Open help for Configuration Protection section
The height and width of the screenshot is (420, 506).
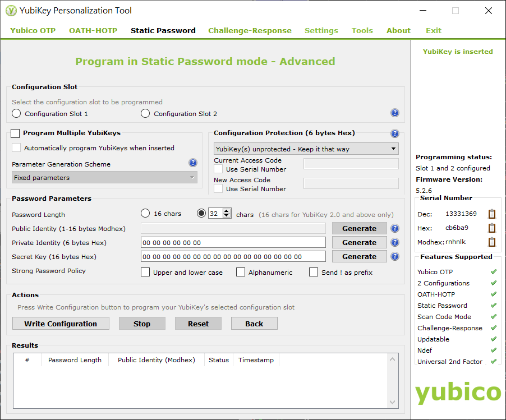point(395,133)
